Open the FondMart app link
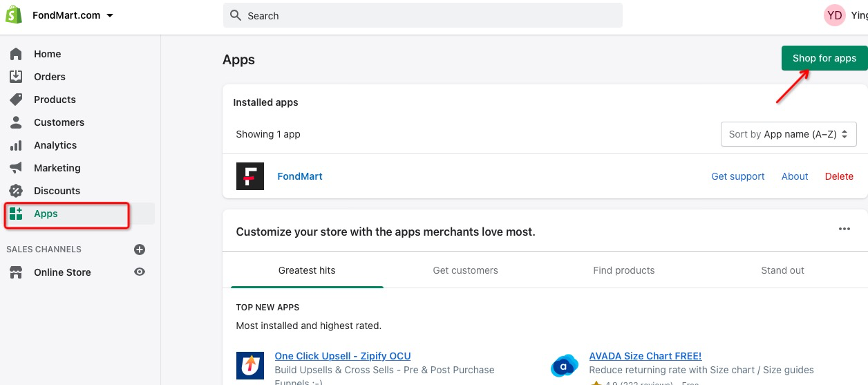Image resolution: width=868 pixels, height=385 pixels. [300, 176]
